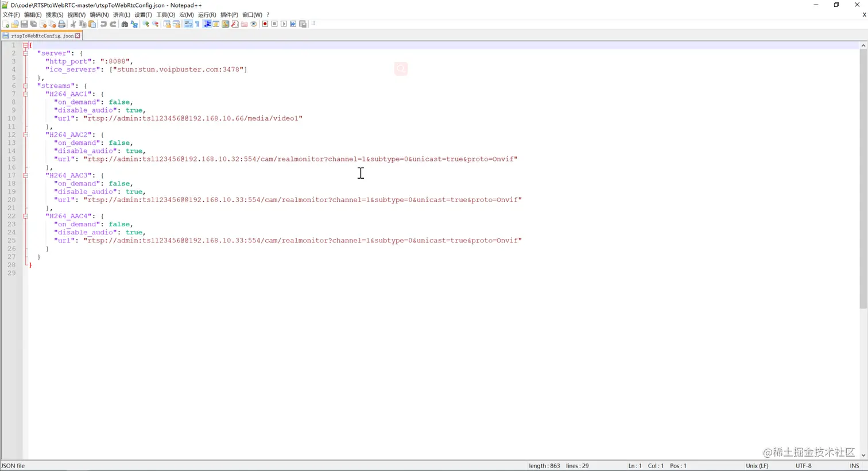Paste clipboard using the toolbar paste icon
This screenshot has width=868, height=471.
[92, 24]
